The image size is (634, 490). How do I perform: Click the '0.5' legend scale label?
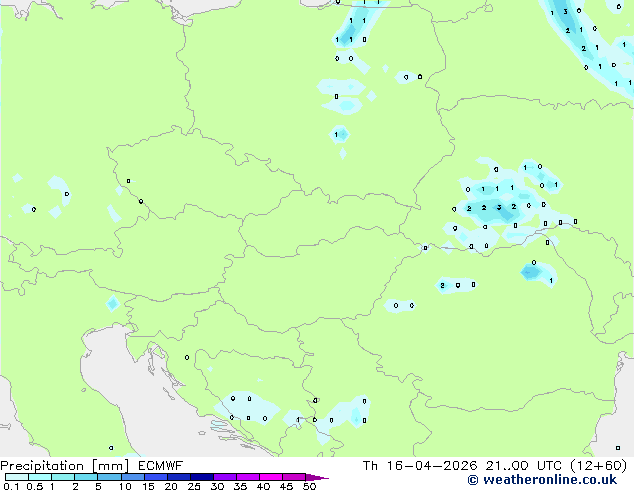[34, 486]
